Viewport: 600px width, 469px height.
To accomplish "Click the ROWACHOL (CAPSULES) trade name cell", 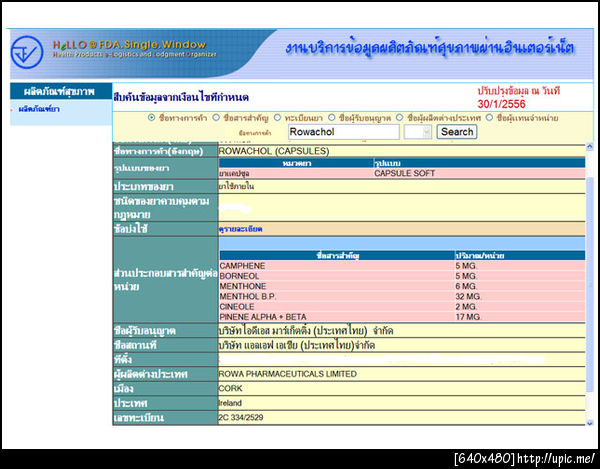I will [x=401, y=151].
